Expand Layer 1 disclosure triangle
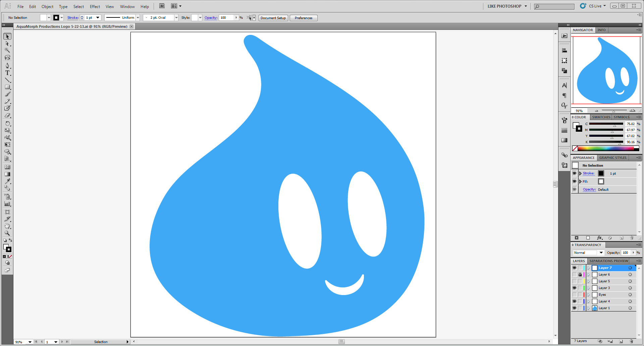Image resolution: width=644 pixels, height=346 pixels. pos(588,308)
